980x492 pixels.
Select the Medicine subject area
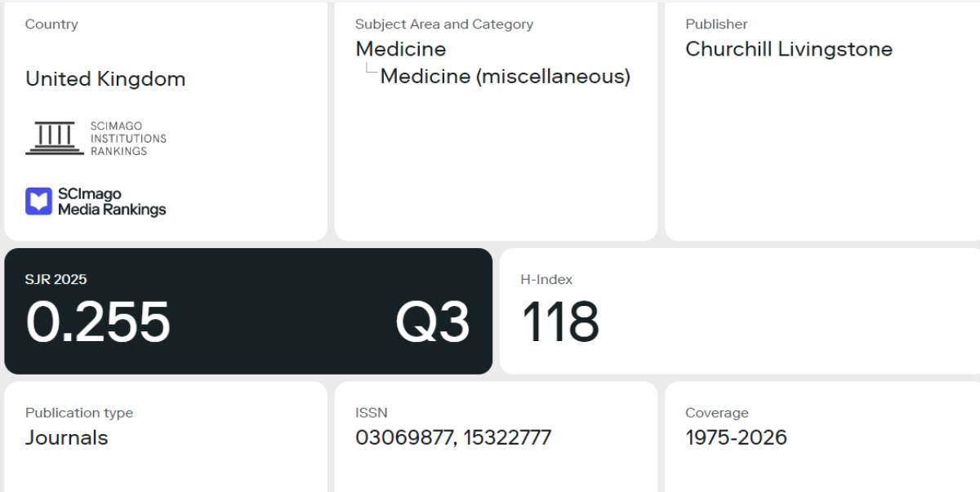401,49
